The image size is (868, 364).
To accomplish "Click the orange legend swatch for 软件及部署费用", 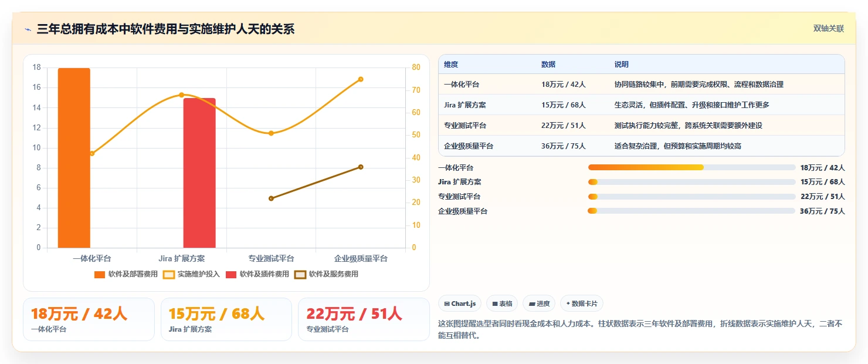I will (100, 274).
